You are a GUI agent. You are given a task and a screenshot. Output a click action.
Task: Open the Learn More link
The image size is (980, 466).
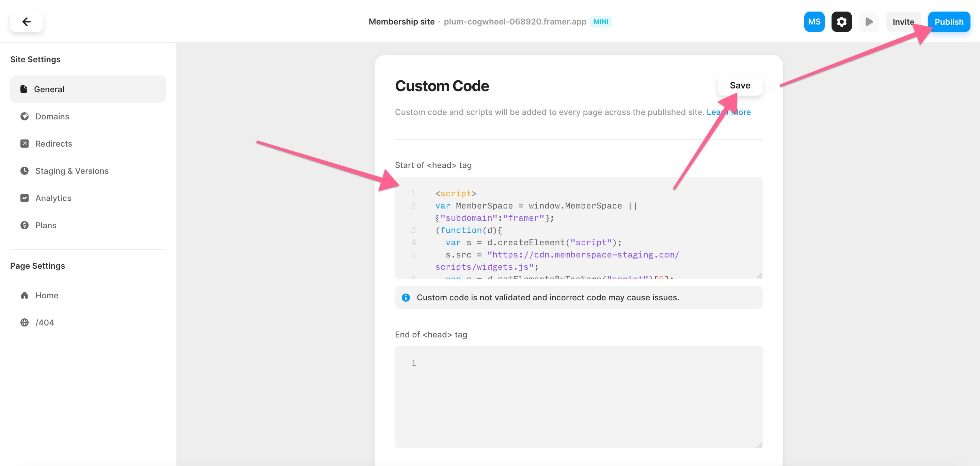[x=729, y=112]
